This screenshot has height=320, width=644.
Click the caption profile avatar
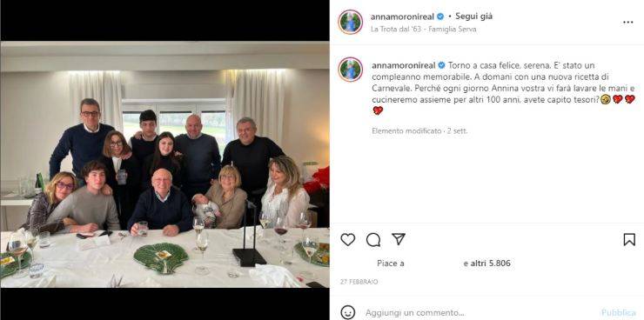coord(351,70)
